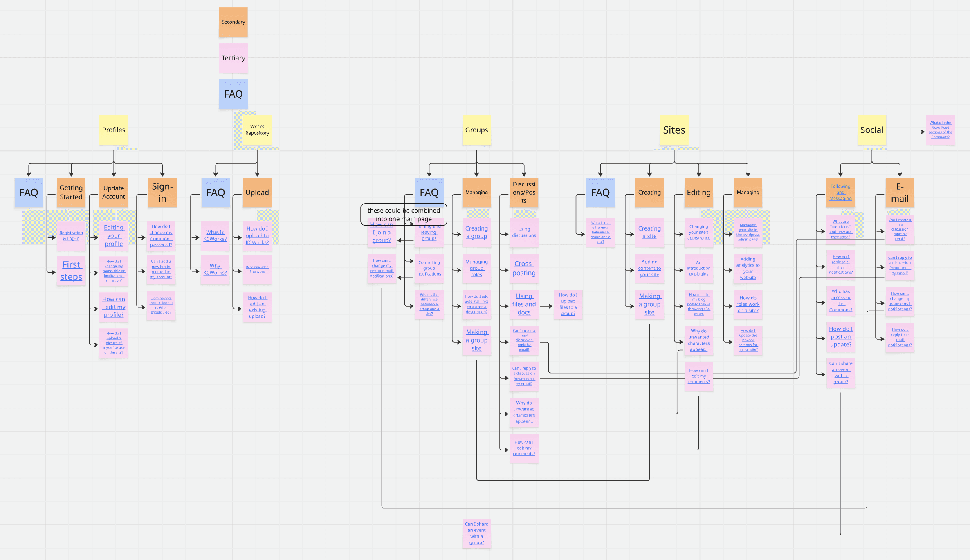
Task: Select the Discussions/Posts orange note
Action: [524, 192]
